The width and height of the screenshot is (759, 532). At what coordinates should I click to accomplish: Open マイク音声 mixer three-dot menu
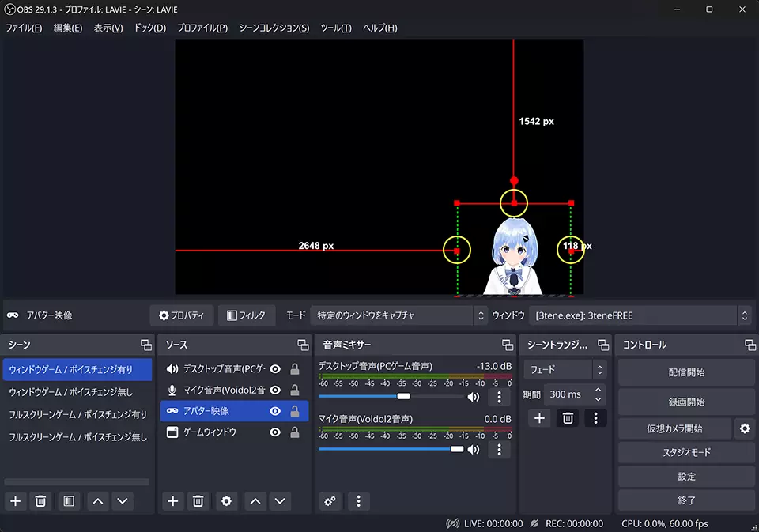click(499, 449)
